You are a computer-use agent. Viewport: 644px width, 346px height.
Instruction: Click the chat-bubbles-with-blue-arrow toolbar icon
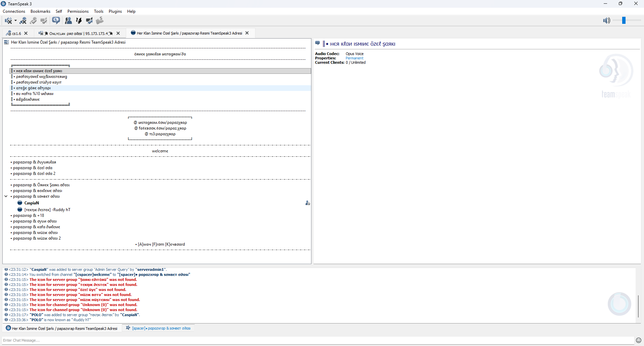[89, 21]
